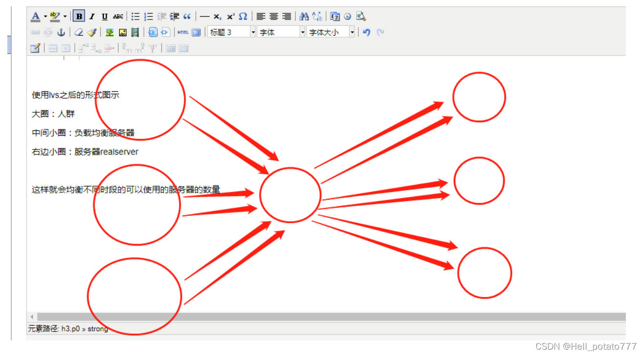
Task: Toggle subscript formatting
Action: (x=218, y=17)
